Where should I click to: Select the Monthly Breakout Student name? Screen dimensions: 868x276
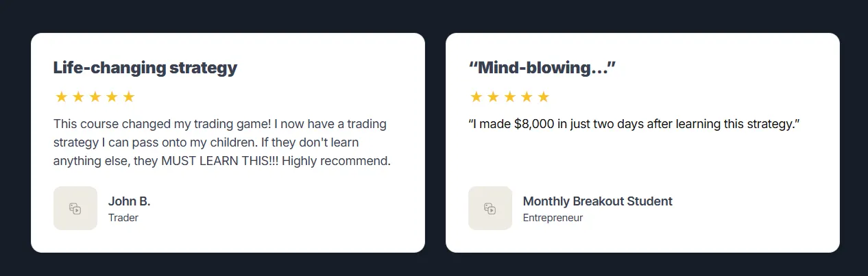[x=598, y=201]
